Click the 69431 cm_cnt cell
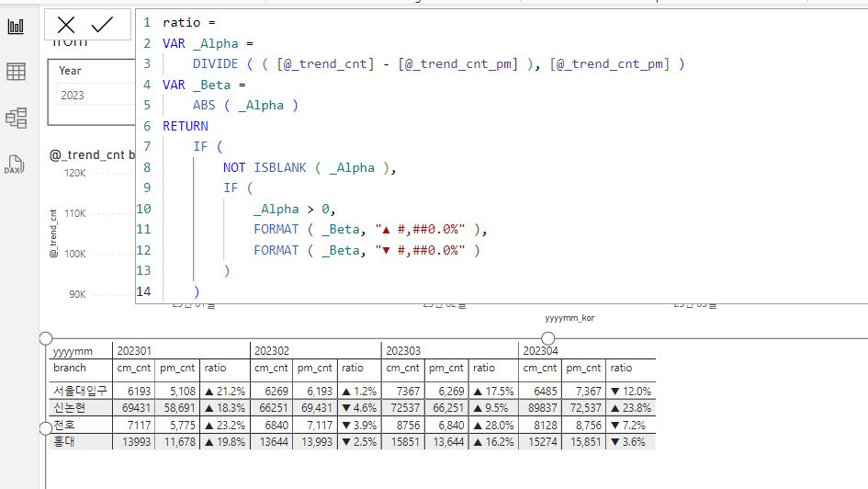868x489 pixels. point(136,408)
